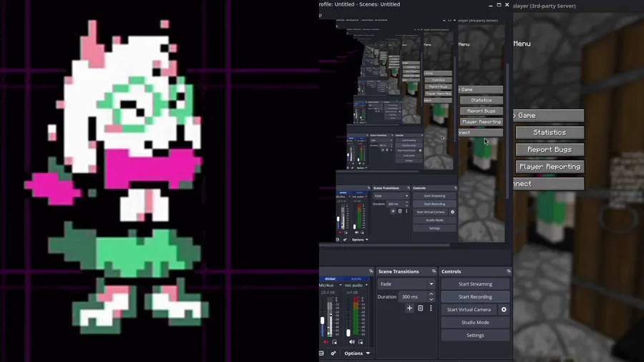This screenshot has width=644, height=362.
Task: Float the Controls dock icon
Action: [x=509, y=271]
